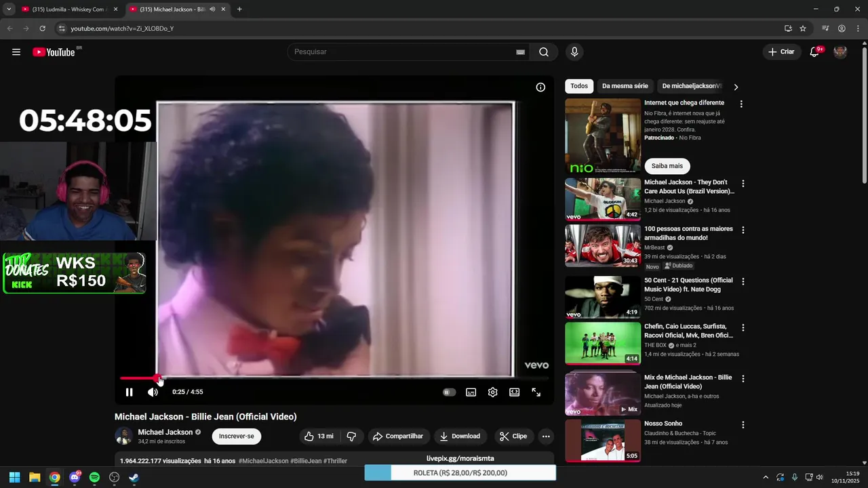Like the video with 13 mi likes
This screenshot has height=488, width=868.
(319, 436)
